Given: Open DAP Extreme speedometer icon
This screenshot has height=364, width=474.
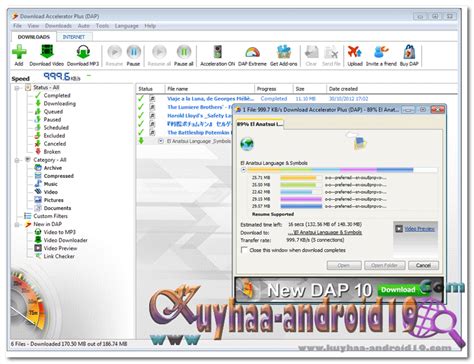Looking at the screenshot, I should click(x=252, y=53).
